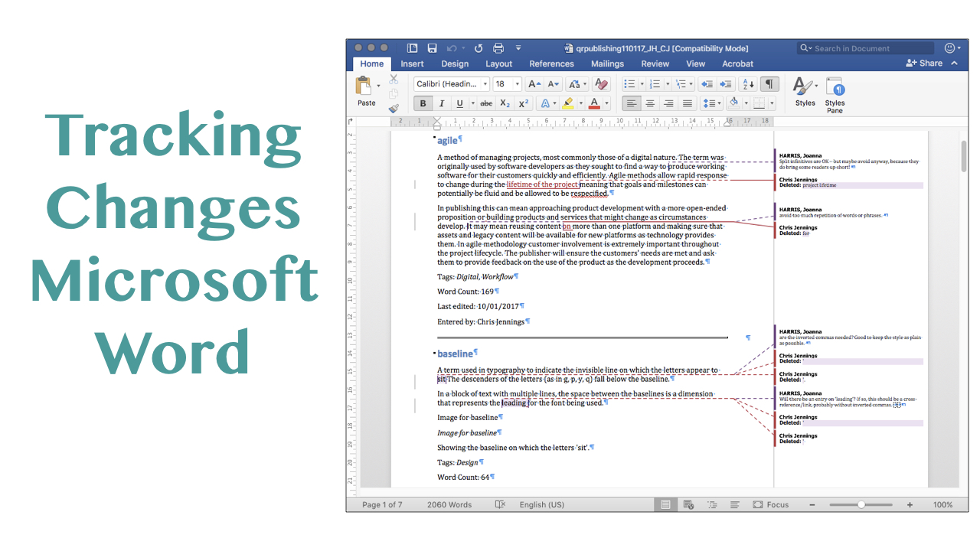Click the Clear Formatting eraser icon
Image resolution: width=980 pixels, height=551 pixels.
601,84
